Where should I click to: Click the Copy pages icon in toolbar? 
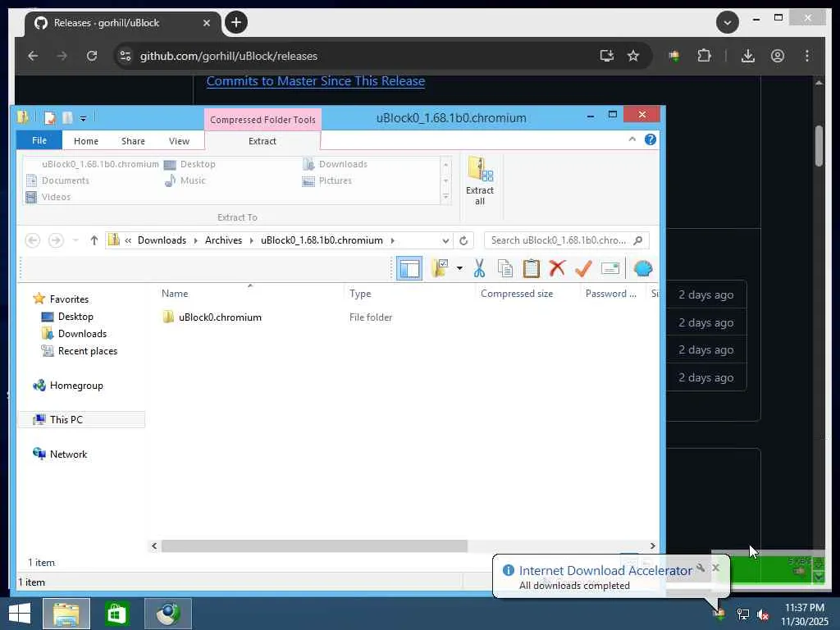pos(505,268)
